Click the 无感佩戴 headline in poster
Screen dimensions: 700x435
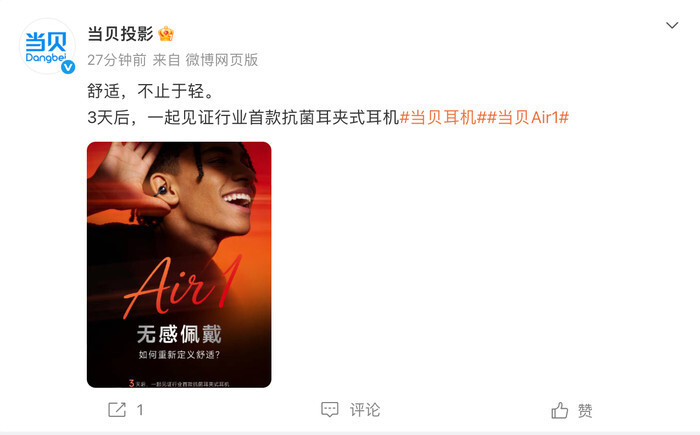coord(179,334)
